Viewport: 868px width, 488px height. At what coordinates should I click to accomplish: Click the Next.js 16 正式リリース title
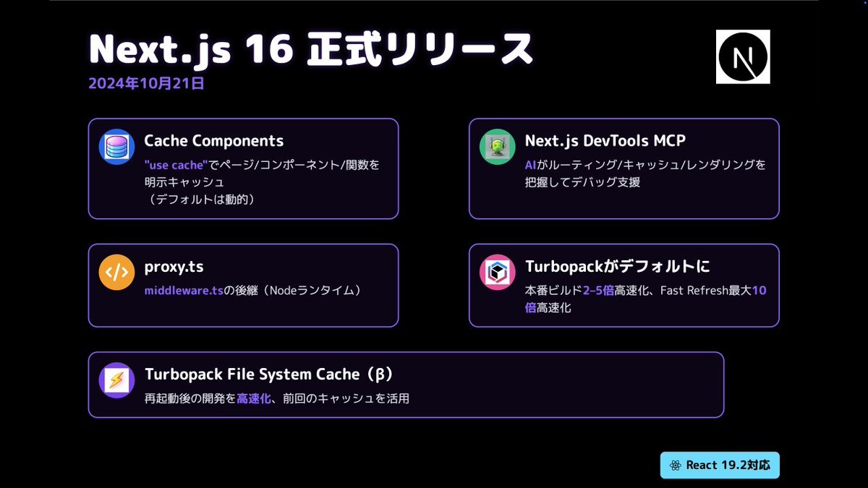coord(311,50)
